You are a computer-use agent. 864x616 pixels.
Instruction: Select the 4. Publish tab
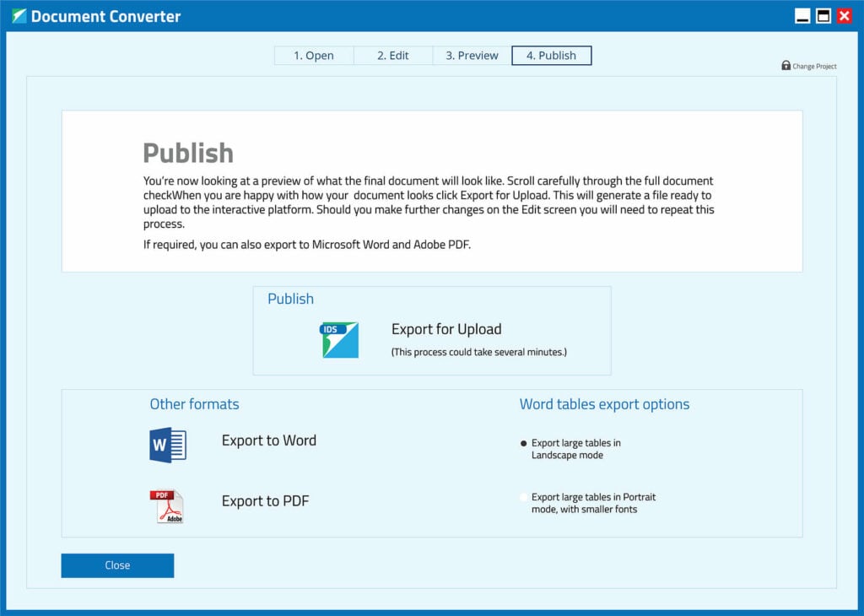click(551, 55)
